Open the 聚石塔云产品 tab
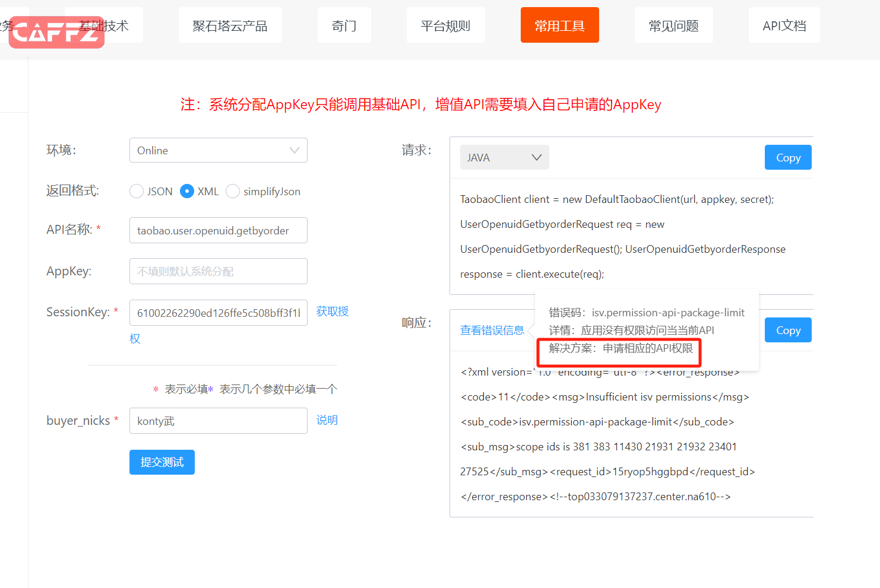The image size is (880, 588). click(x=230, y=26)
